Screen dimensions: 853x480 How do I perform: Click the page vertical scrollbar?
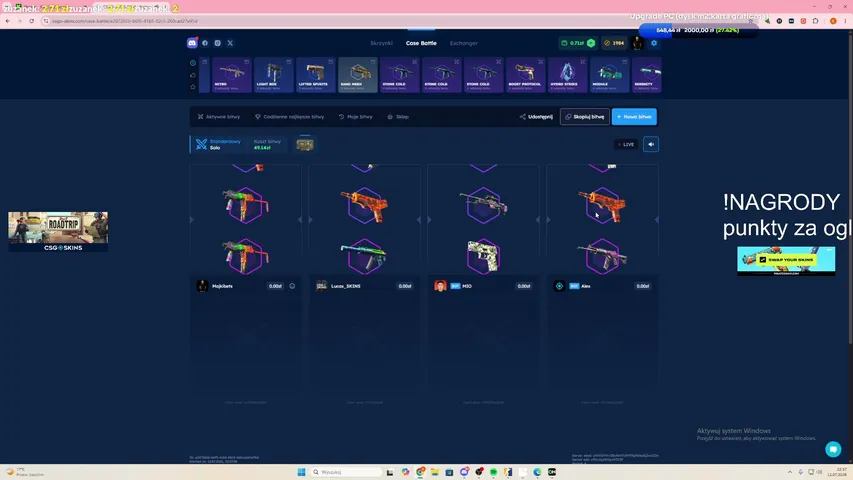click(850, 190)
